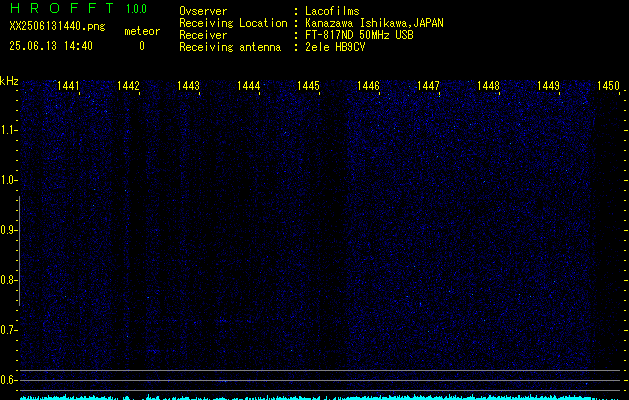Image resolution: width=629 pixels, height=400 pixels.
Task: Select time marker 1442
Action: point(128,85)
